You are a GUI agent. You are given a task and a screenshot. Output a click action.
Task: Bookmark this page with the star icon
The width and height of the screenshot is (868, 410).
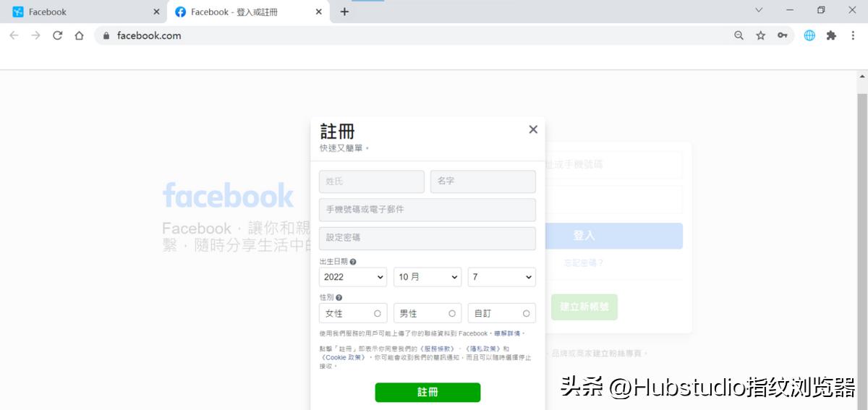(x=760, y=35)
